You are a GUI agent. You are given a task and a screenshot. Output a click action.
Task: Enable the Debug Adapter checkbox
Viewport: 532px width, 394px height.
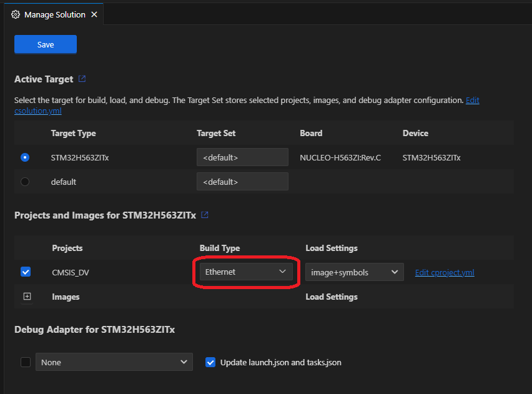(x=25, y=362)
